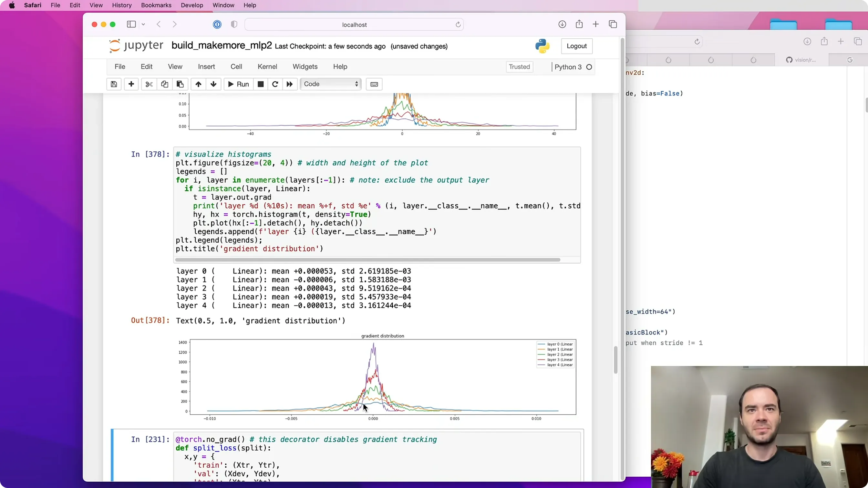
Task: Click the Jupyter logo
Action: (x=137, y=46)
